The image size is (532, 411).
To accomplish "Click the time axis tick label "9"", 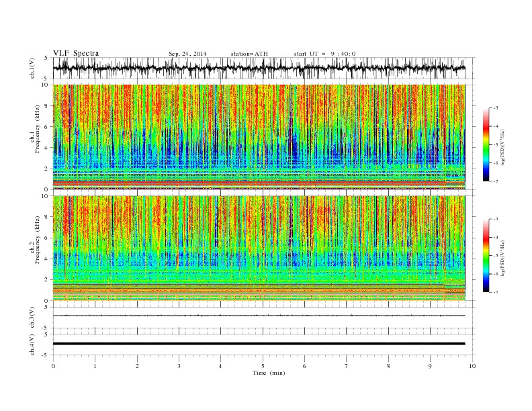I will (x=430, y=366).
